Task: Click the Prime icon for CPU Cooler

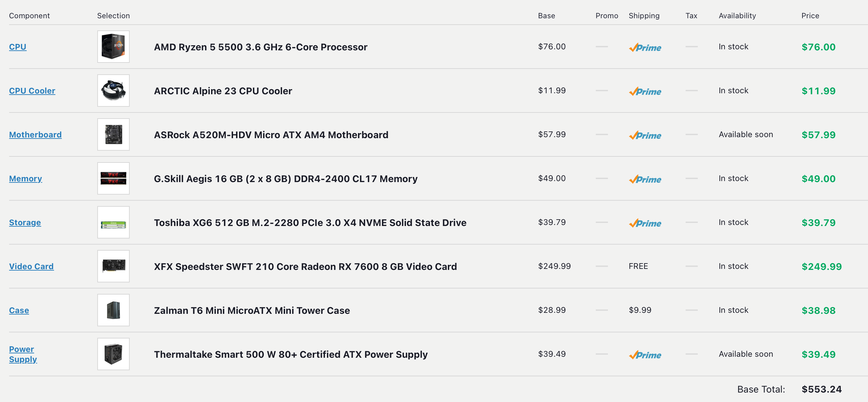Action: 645,92
